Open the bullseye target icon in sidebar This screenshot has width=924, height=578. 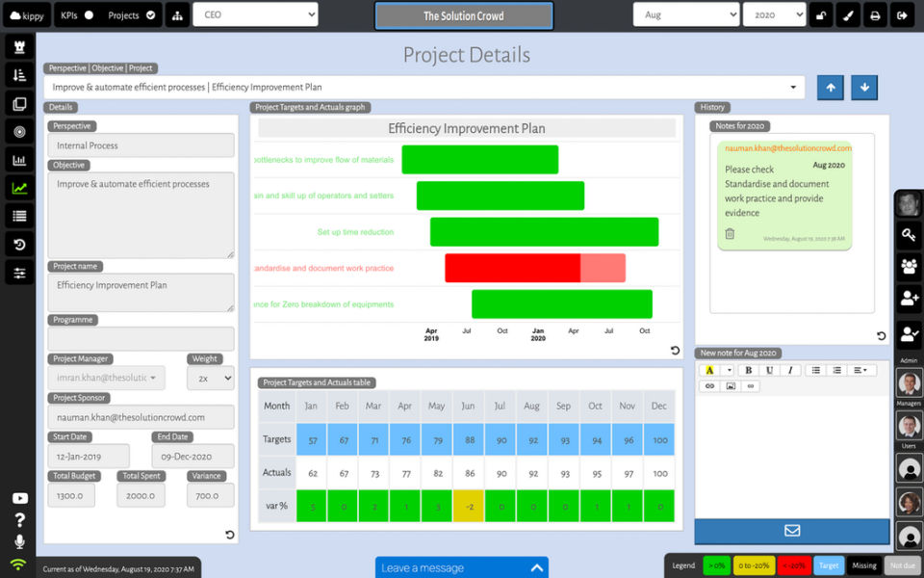click(x=19, y=132)
